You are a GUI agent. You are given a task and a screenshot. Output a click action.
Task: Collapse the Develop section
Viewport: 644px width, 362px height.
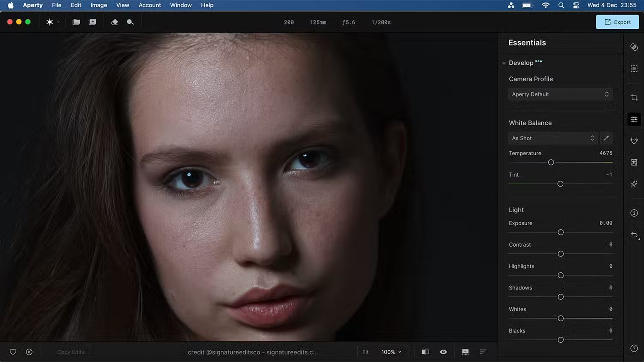(x=504, y=63)
